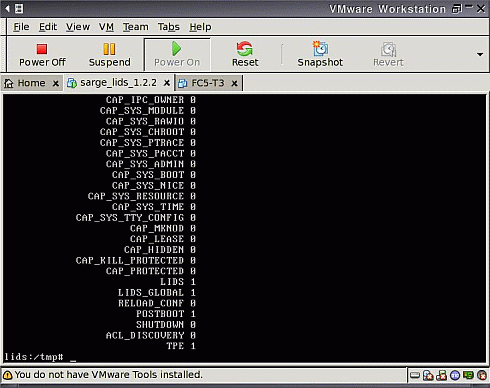
Task: Click the Power Off toolbar button
Action: (x=42, y=54)
